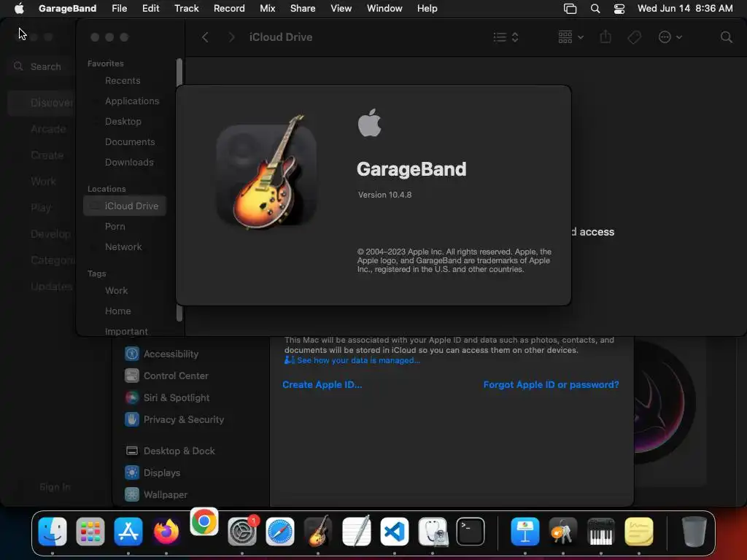Open the Trash in the Dock
The height and width of the screenshot is (560, 747).
click(x=694, y=531)
